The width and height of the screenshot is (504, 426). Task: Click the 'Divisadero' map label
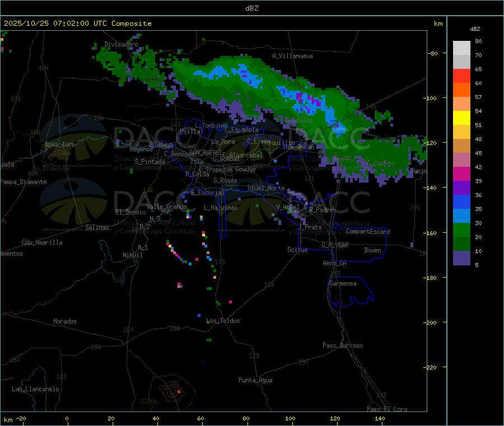pos(121,44)
